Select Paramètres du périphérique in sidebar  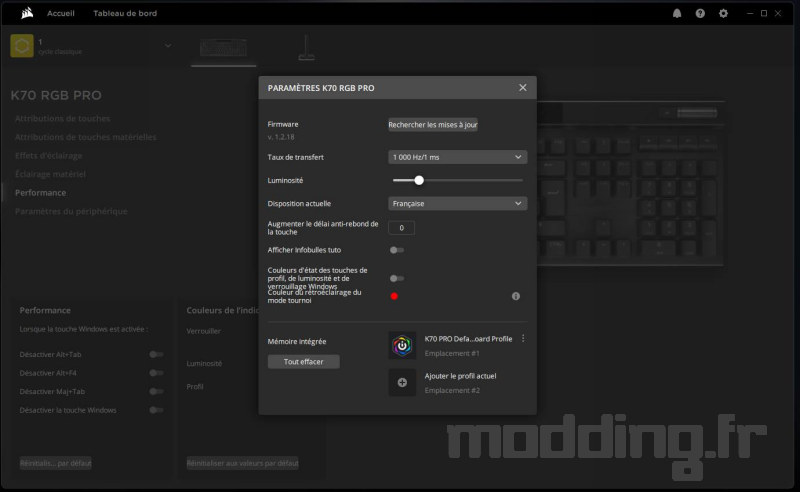click(x=71, y=211)
